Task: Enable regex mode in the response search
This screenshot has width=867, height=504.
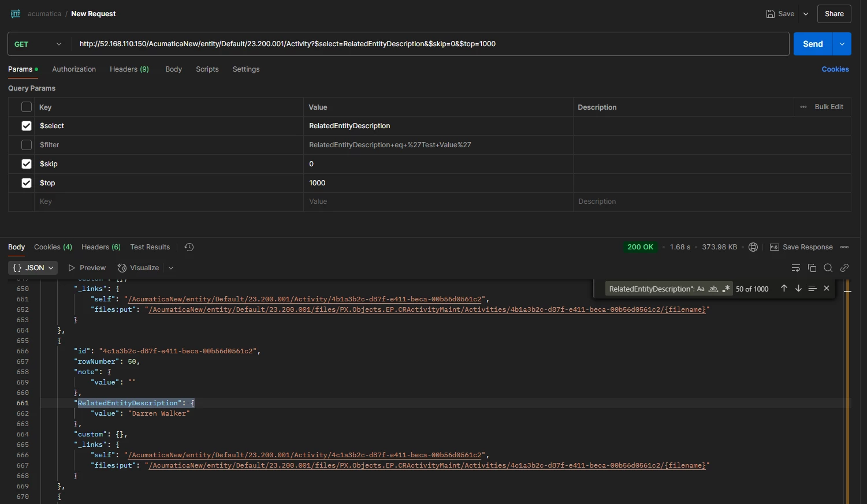Action: click(x=726, y=289)
